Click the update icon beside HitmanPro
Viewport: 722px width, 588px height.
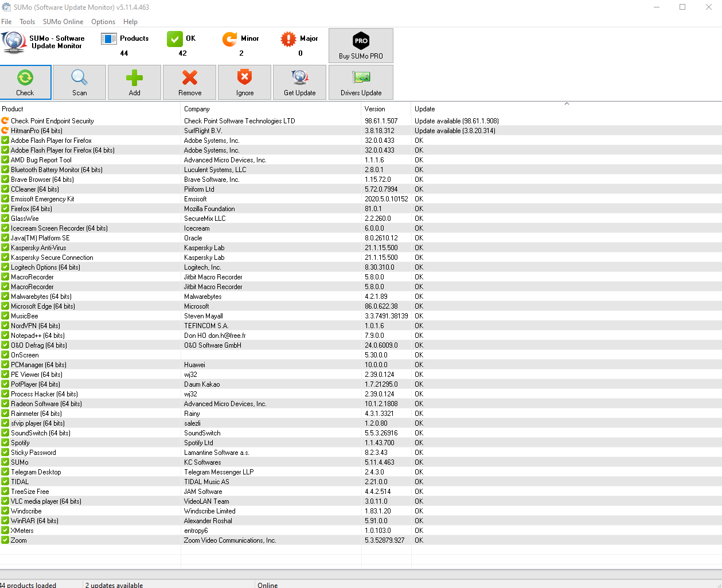point(5,131)
